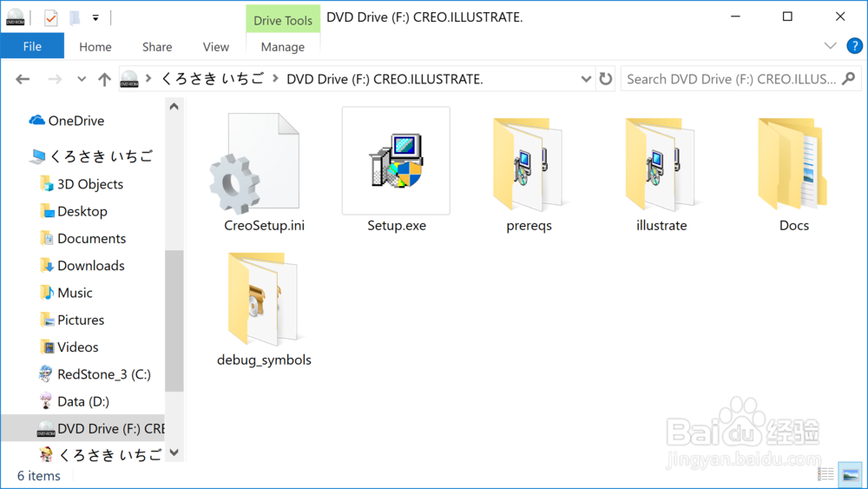This screenshot has height=489, width=868.
Task: Select Data (D:) drive
Action: 74,401
